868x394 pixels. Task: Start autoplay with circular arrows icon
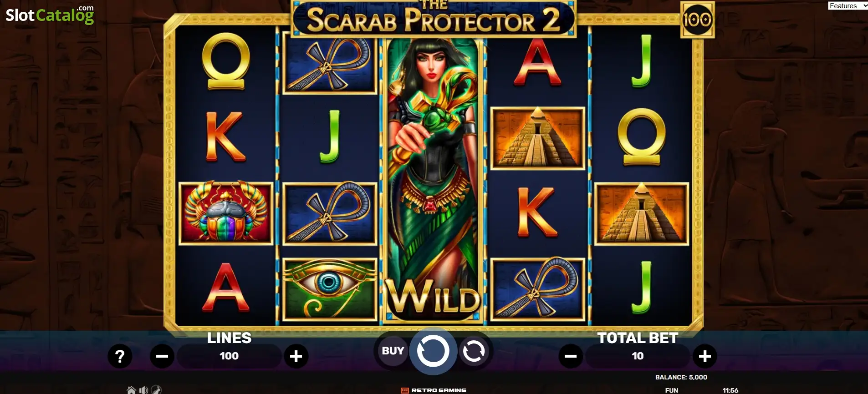pyautogui.click(x=474, y=351)
